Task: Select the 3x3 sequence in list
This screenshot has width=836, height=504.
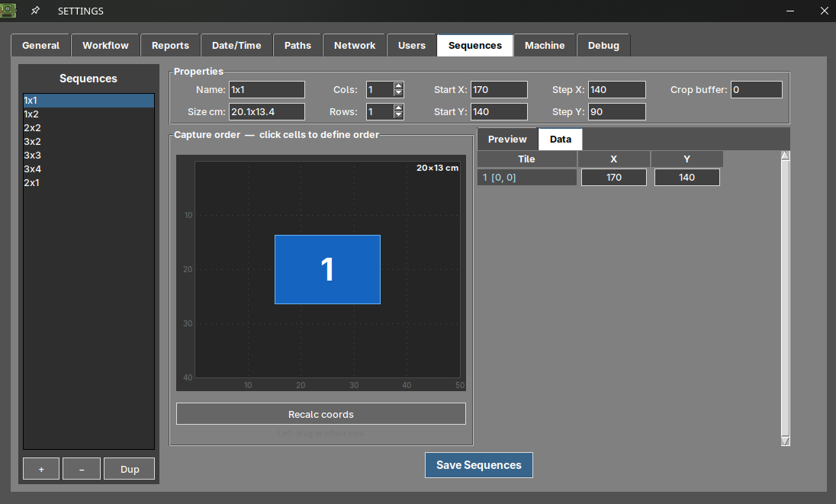Action: pyautogui.click(x=88, y=155)
